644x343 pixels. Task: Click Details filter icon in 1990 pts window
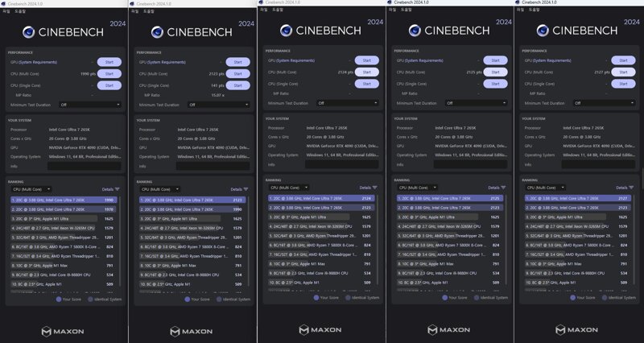coord(117,189)
